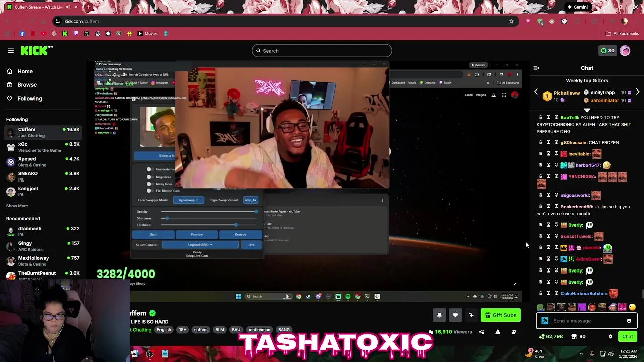The image size is (644, 362).
Task: Open the motionman stream tag
Action: point(259,330)
